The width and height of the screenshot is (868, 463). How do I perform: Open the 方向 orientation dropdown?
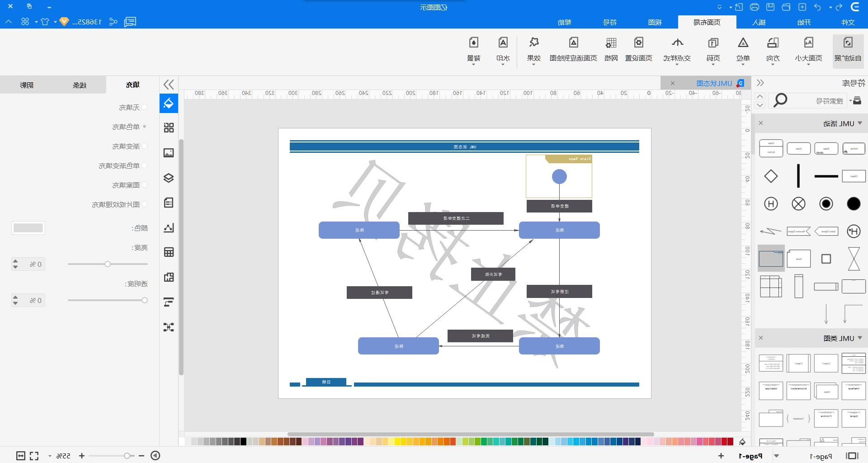(x=773, y=51)
